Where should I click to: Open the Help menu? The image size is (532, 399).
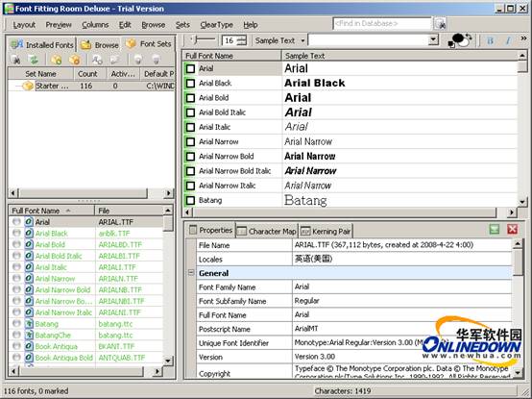[x=251, y=25]
